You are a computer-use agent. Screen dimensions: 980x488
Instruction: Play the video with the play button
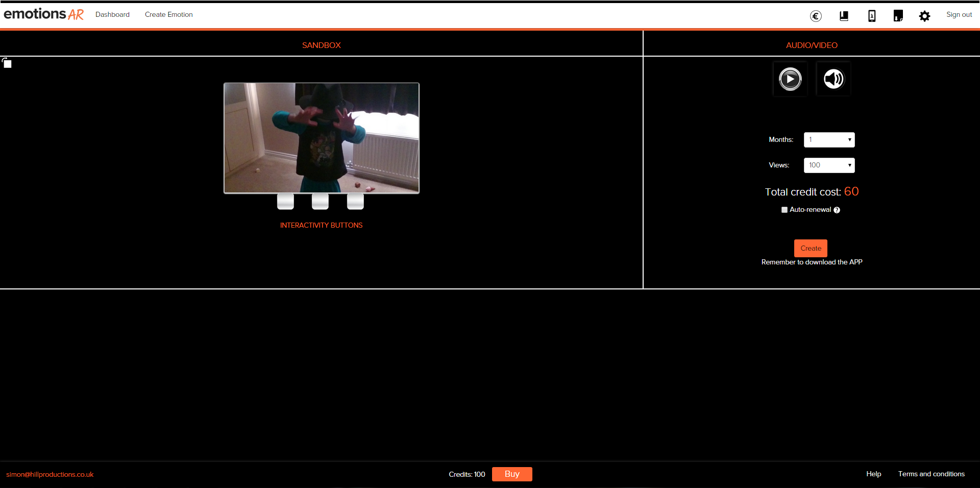coord(790,79)
